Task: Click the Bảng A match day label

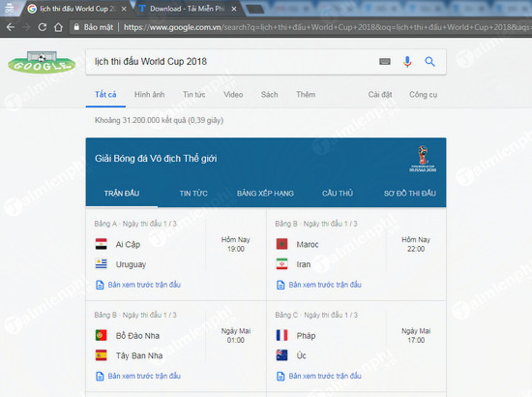Action: pos(135,224)
